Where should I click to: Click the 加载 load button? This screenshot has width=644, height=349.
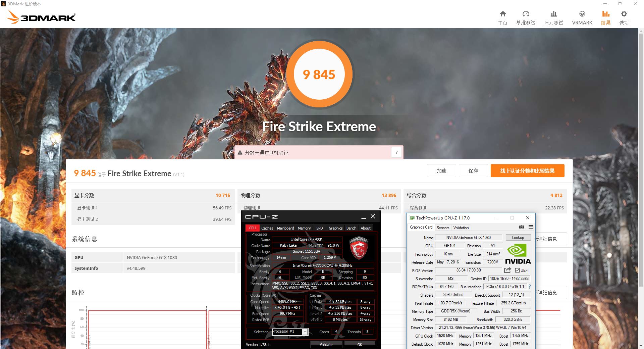441,170
